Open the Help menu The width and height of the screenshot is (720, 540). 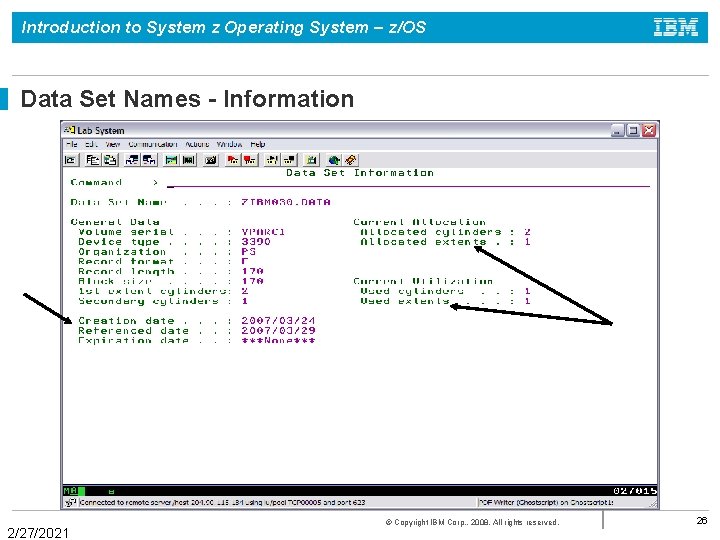pyautogui.click(x=258, y=144)
